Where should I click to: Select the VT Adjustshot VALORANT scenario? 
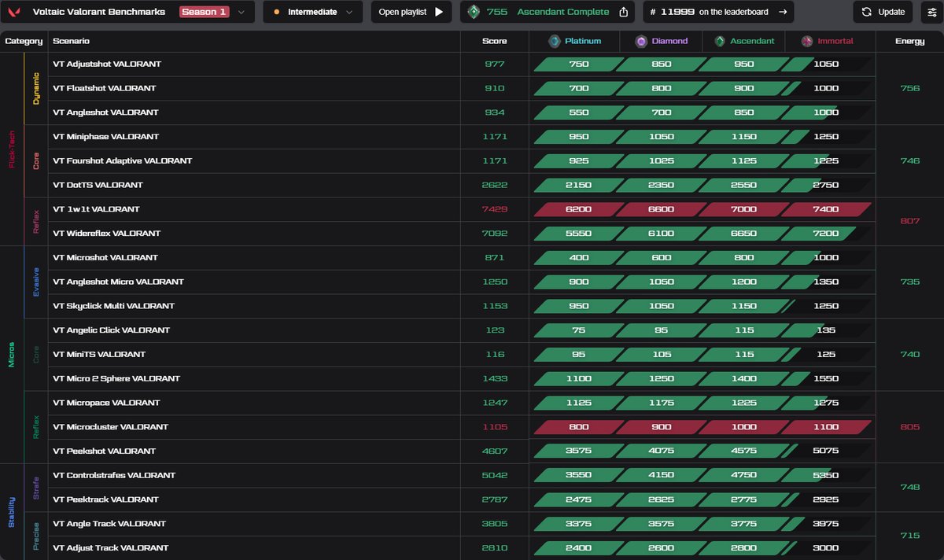tap(107, 64)
